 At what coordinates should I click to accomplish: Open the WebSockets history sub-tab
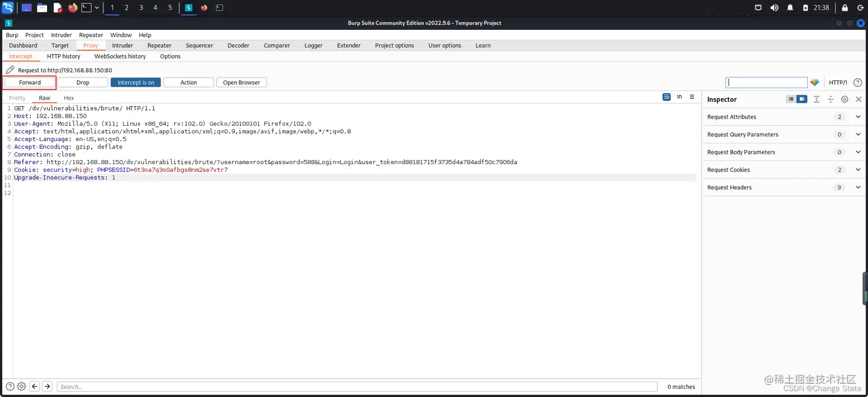(120, 56)
